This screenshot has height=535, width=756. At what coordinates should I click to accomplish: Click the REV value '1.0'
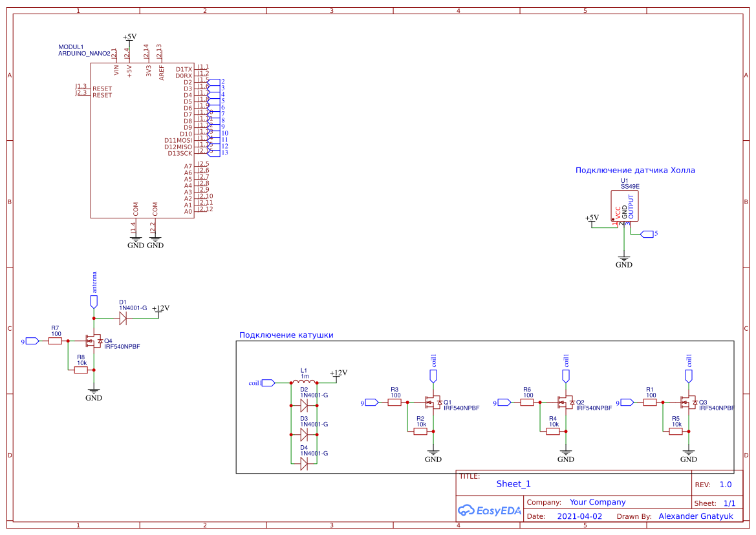point(726,485)
